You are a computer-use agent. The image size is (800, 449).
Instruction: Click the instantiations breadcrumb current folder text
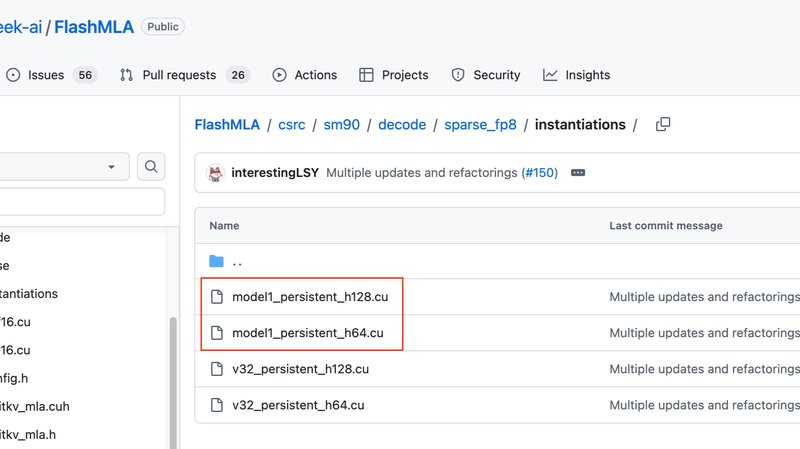580,124
